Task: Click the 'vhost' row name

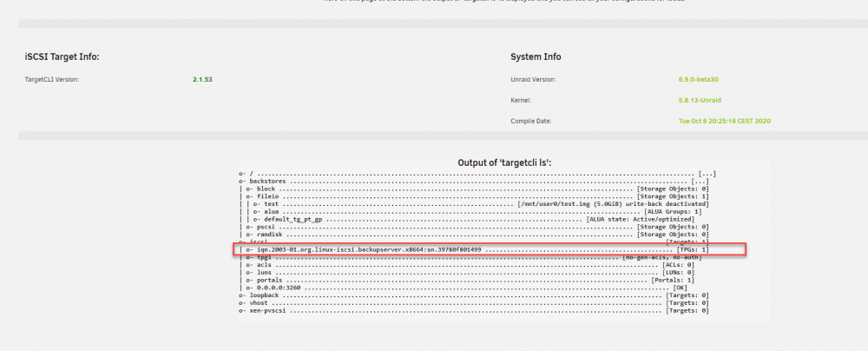Action: tap(259, 303)
